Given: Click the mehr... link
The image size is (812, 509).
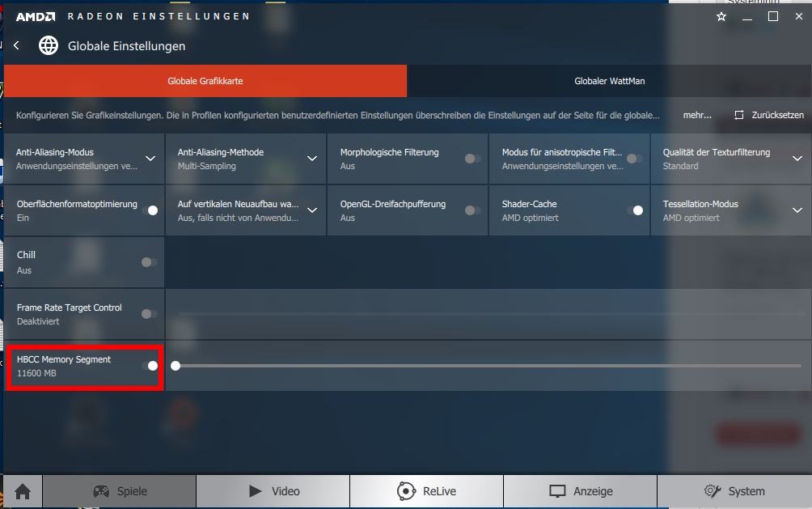Looking at the screenshot, I should pyautogui.click(x=697, y=115).
